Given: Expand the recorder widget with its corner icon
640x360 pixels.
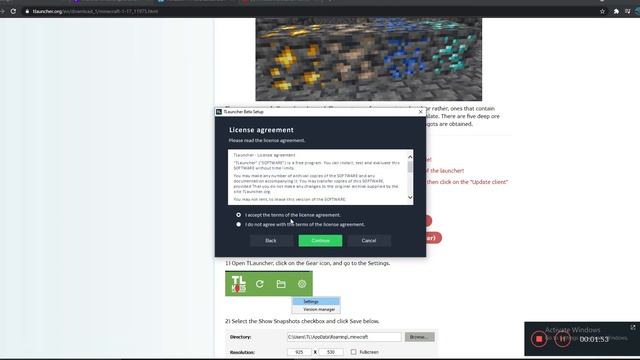Looking at the screenshot, I should (633, 327).
